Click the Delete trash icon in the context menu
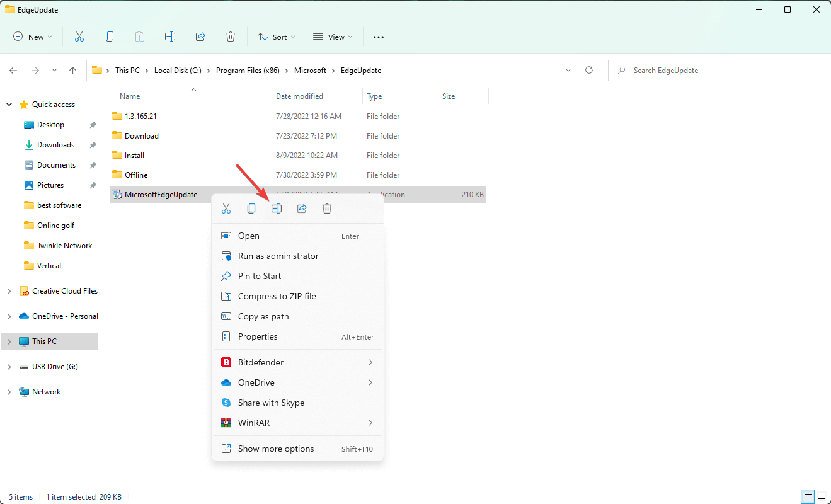Screen dimensions: 831x504 click(327, 208)
